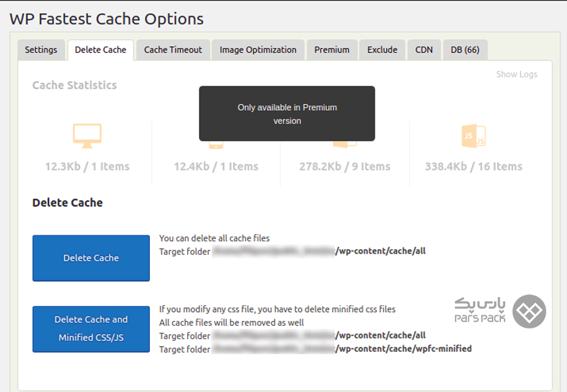
Task: Switch to the CDN tab
Action: (424, 50)
